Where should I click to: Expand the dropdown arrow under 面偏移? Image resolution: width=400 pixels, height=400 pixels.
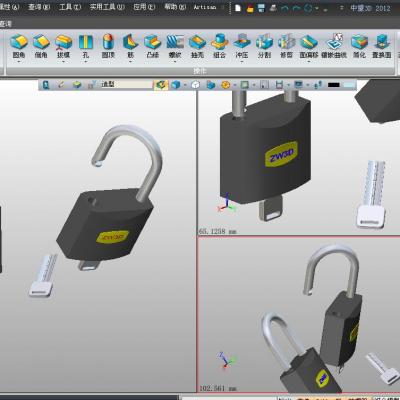click(309, 62)
